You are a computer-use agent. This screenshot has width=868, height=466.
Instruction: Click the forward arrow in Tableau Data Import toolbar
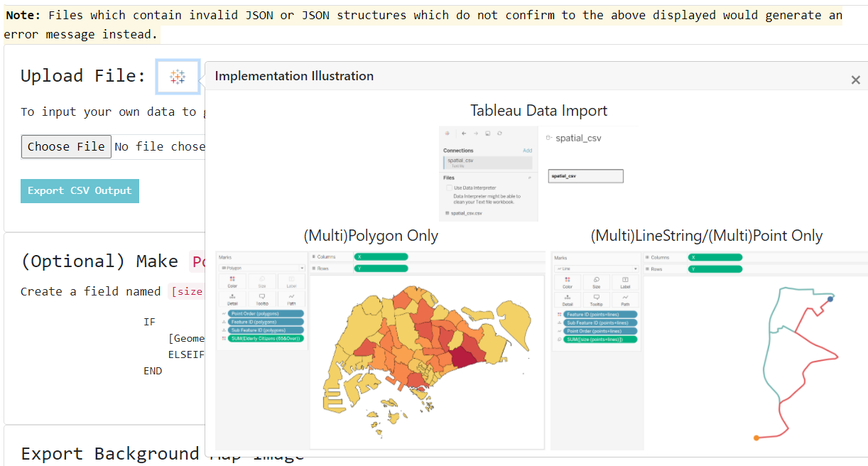[x=476, y=133]
